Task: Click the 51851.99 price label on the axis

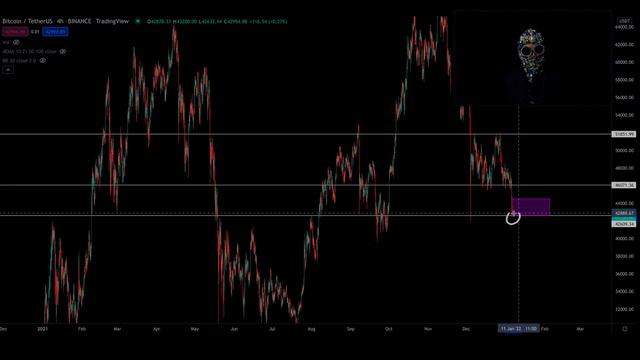Action: (624, 134)
